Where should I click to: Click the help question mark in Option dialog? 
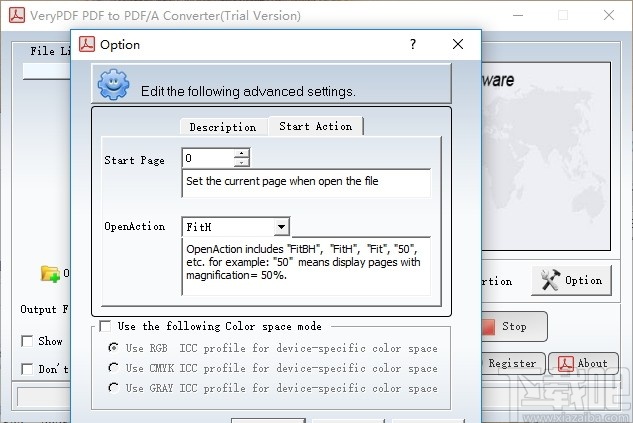click(x=413, y=44)
